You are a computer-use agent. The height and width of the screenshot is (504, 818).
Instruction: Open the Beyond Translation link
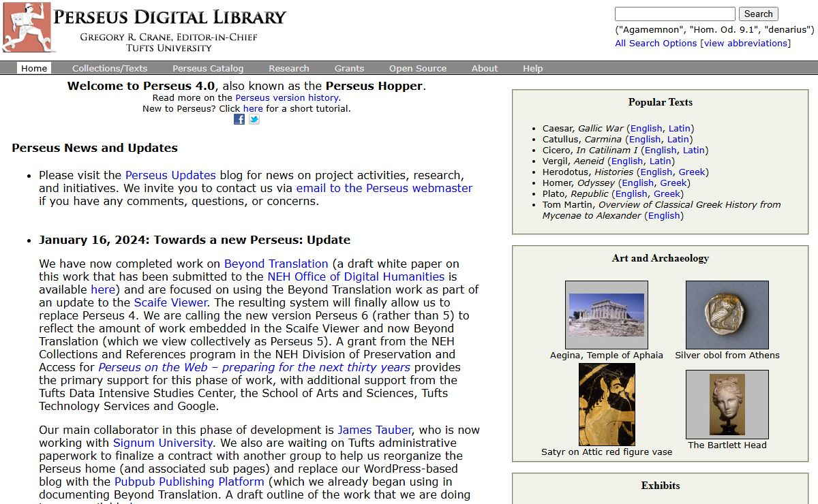(x=276, y=264)
